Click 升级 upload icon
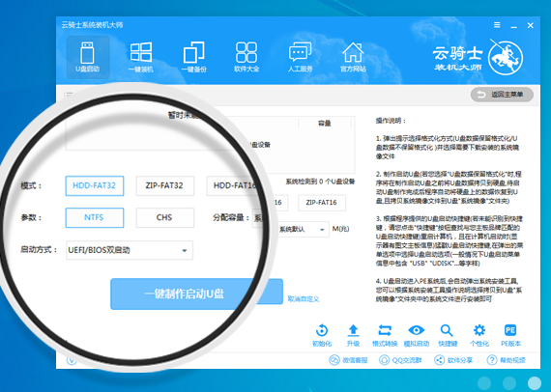The image size is (551, 392). point(353,335)
